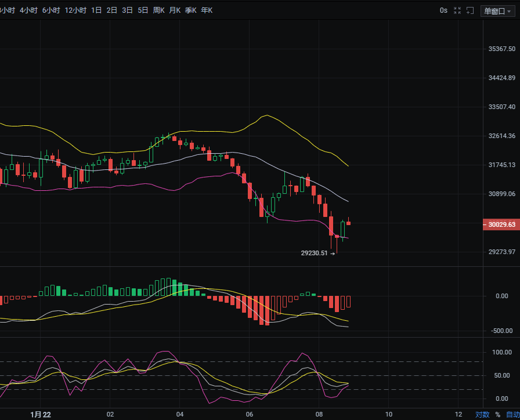
Task: Click the 0s refresh countdown indicator
Action: tap(443, 10)
